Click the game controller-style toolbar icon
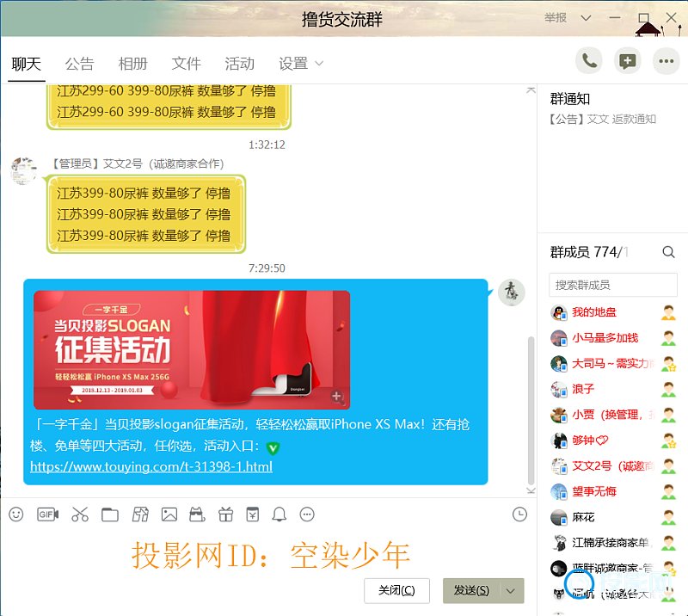The image size is (688, 616). click(x=197, y=514)
